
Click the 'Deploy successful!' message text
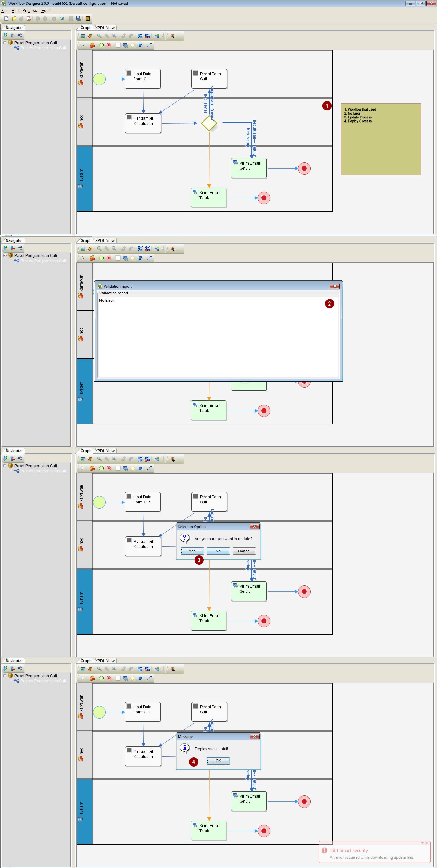(x=211, y=749)
